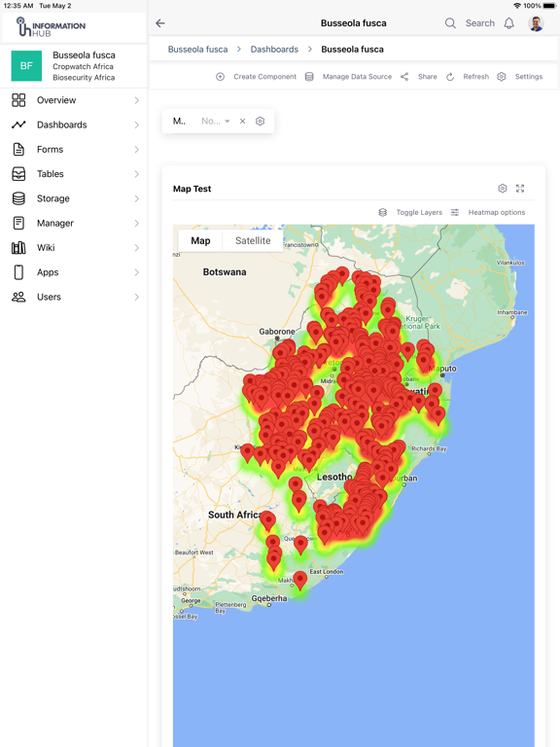The height and width of the screenshot is (747, 560).
Task: Click the Tables inbox icon
Action: tap(18, 174)
